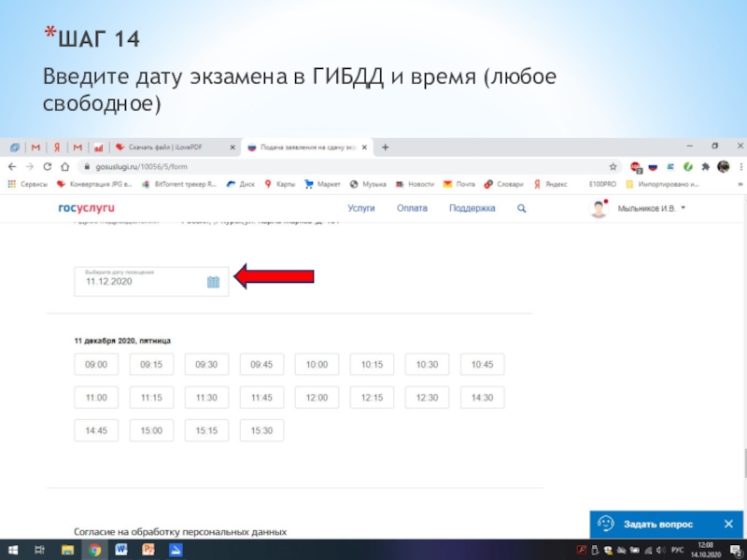
Task: Open the calendar date picker icon
Action: click(213, 282)
